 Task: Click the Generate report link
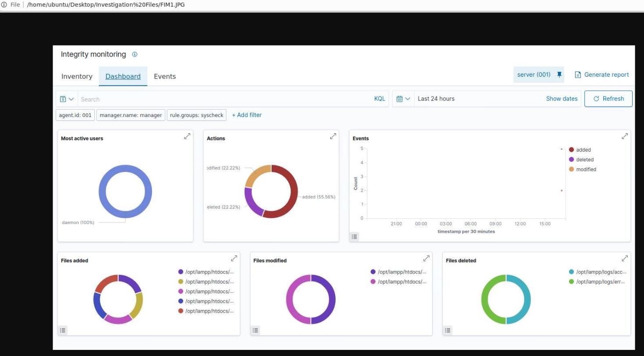pyautogui.click(x=602, y=75)
